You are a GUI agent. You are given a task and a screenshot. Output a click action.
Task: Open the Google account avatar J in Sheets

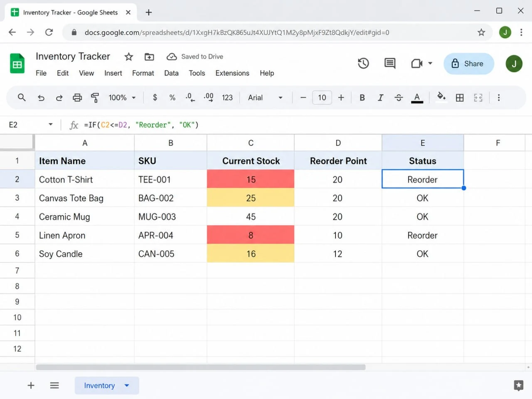tap(514, 64)
